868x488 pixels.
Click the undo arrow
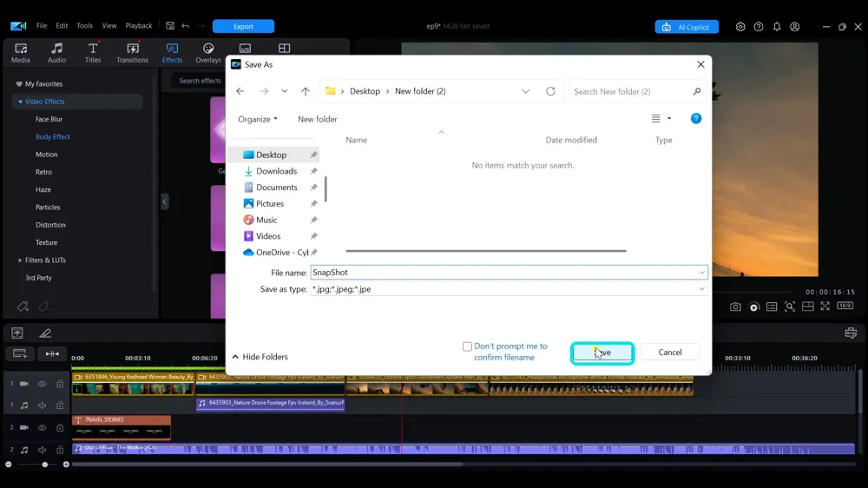[x=186, y=26]
